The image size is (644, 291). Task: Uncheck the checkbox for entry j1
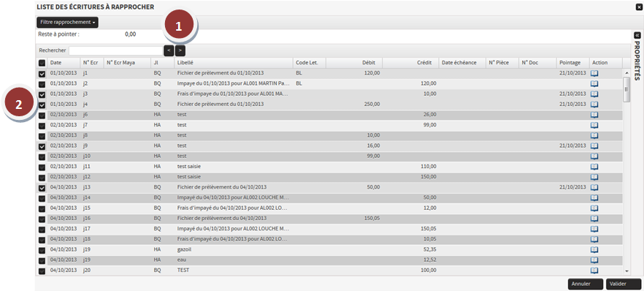click(42, 74)
